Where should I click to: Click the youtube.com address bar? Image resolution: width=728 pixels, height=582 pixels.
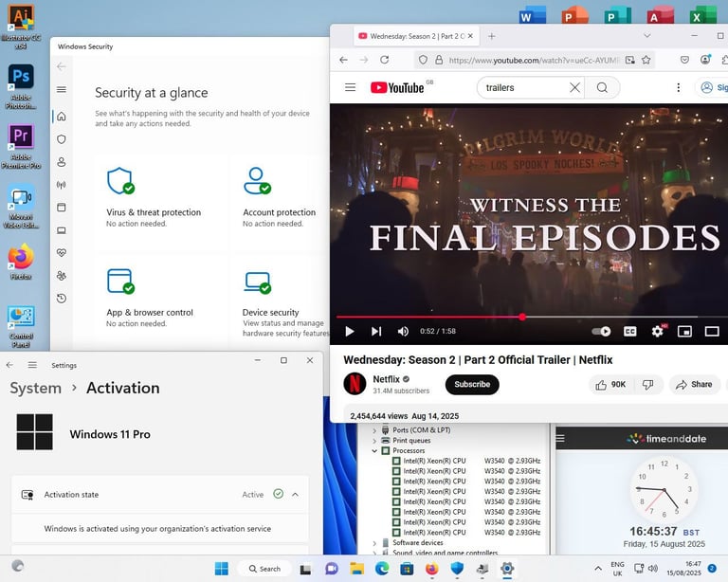click(x=534, y=61)
